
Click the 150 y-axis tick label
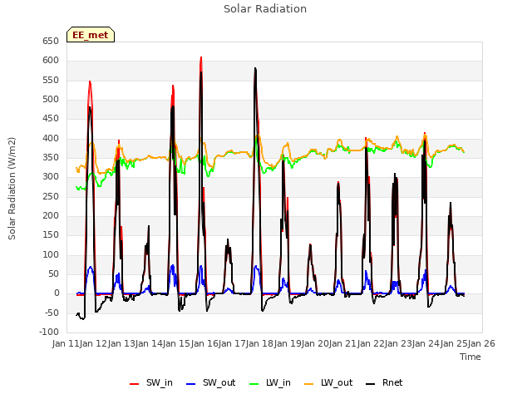point(51,235)
